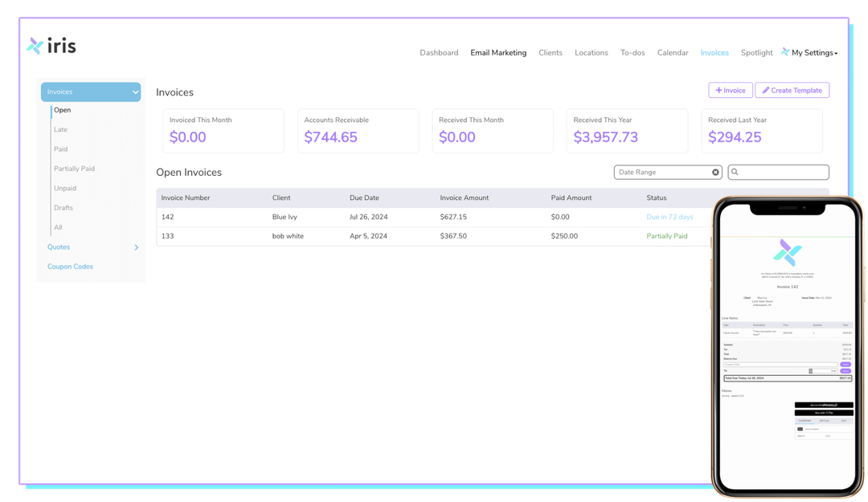Expand the Quotes sidebar section
This screenshot has width=868, height=502.
click(x=136, y=247)
